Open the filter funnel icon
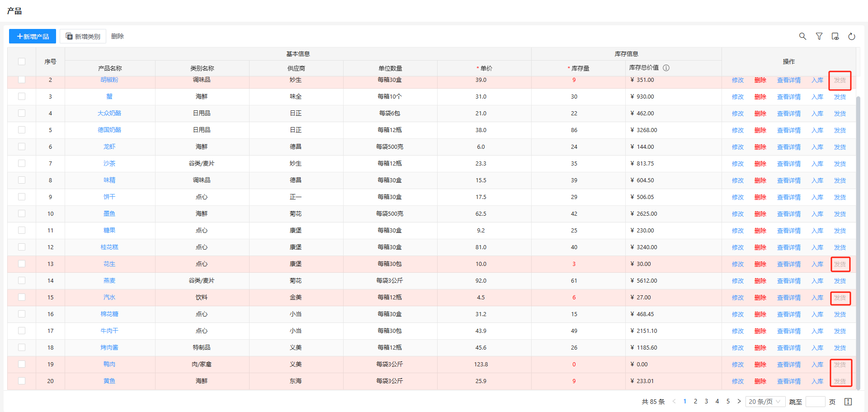The image size is (868, 412). [x=819, y=36]
